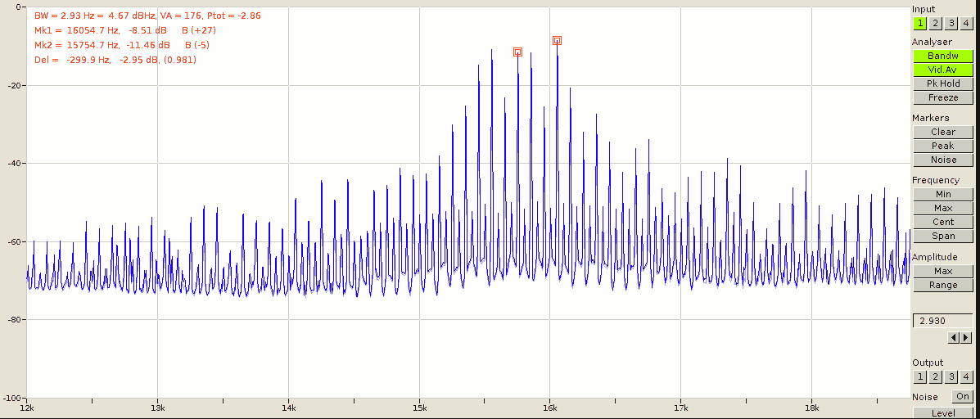Select Input channel 2
Screen dimensions: 980x419
tap(935, 24)
